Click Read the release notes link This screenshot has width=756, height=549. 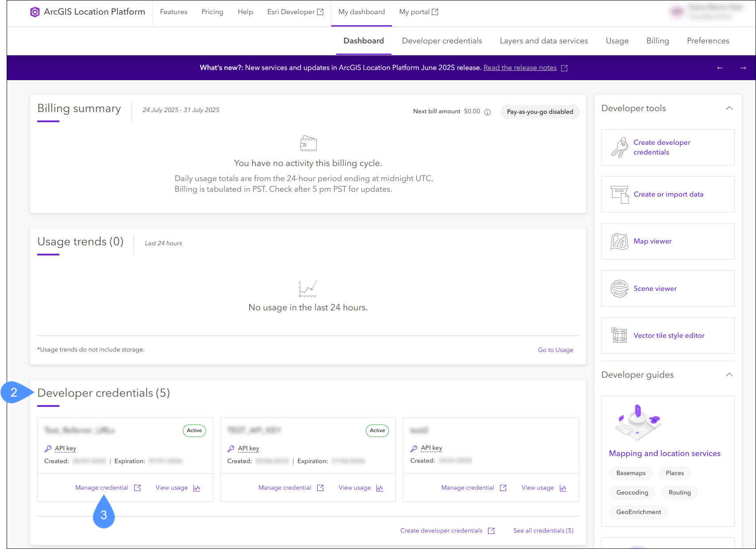(x=520, y=68)
